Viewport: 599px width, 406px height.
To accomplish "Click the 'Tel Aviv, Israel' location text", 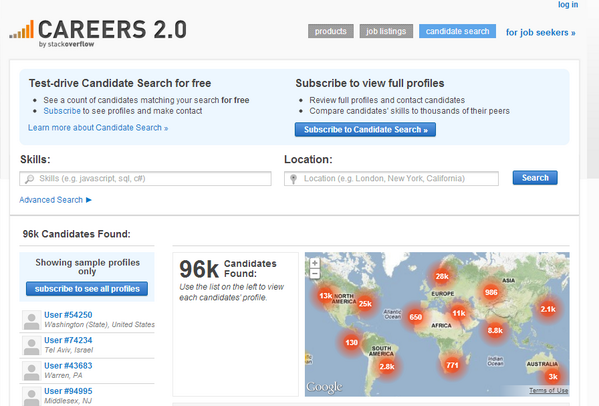I will point(69,350).
